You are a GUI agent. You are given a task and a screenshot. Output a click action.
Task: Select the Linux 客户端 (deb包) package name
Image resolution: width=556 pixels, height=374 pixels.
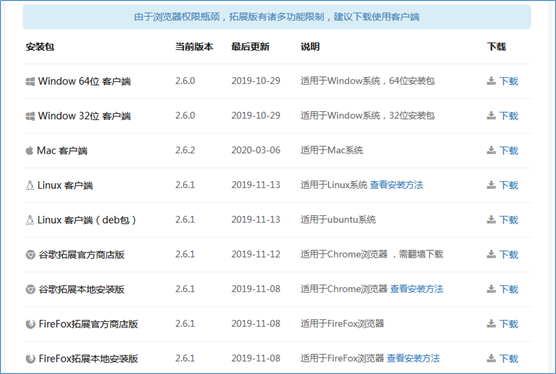point(87,220)
